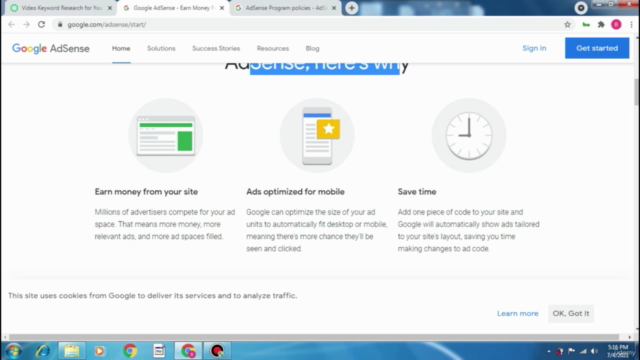
Task: Open the active Chrome window taskbar icon
Action: click(x=188, y=351)
